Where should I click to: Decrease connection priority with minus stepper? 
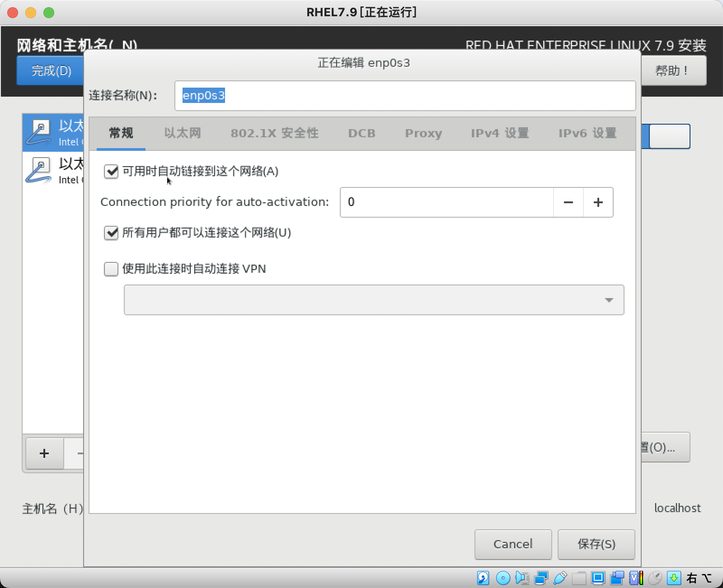pos(568,202)
